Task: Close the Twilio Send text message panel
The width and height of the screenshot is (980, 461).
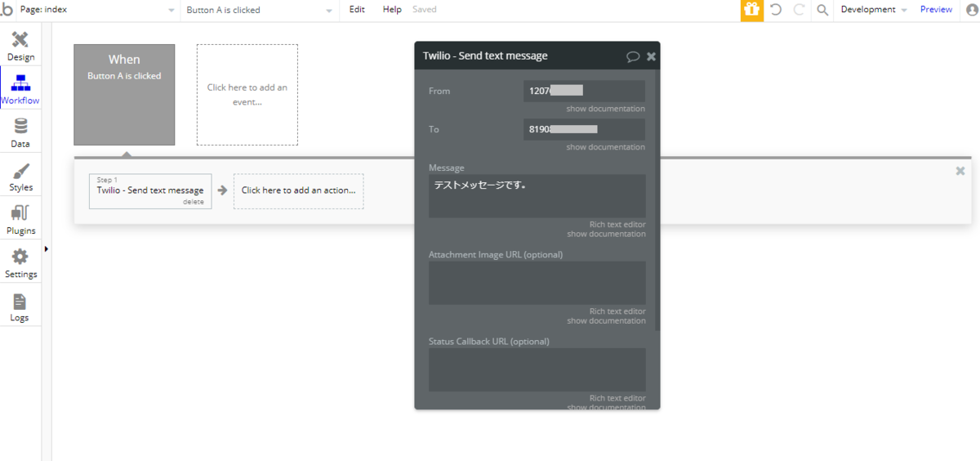Action: 651,56
